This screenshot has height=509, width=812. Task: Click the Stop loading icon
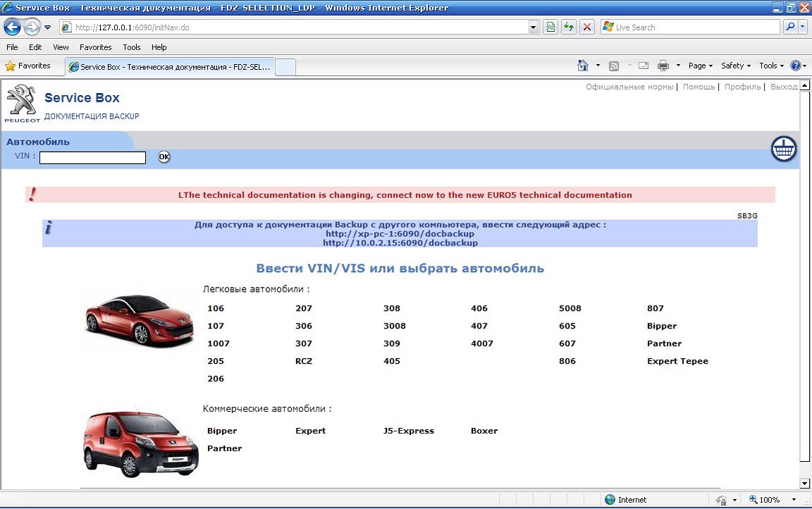coord(586,27)
